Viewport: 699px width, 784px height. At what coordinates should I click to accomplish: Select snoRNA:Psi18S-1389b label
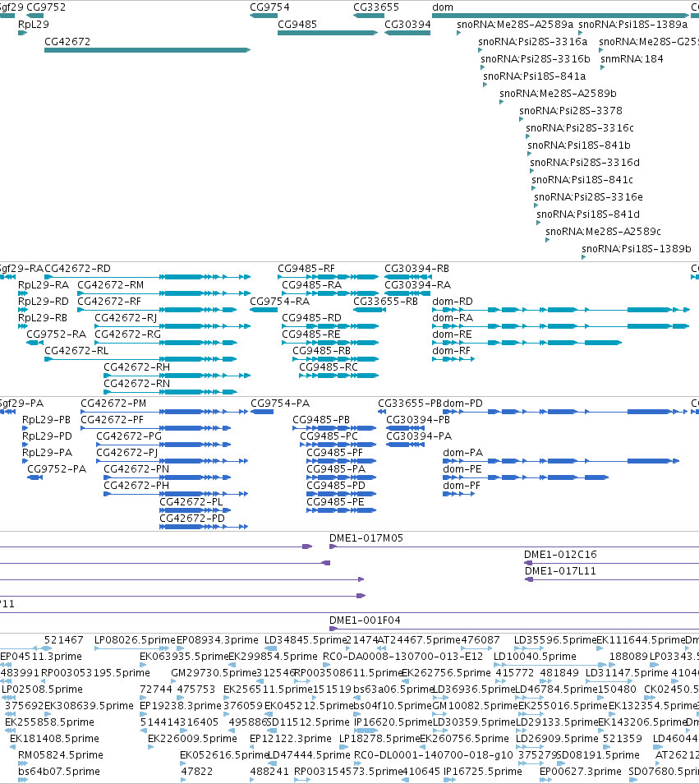pos(637,248)
